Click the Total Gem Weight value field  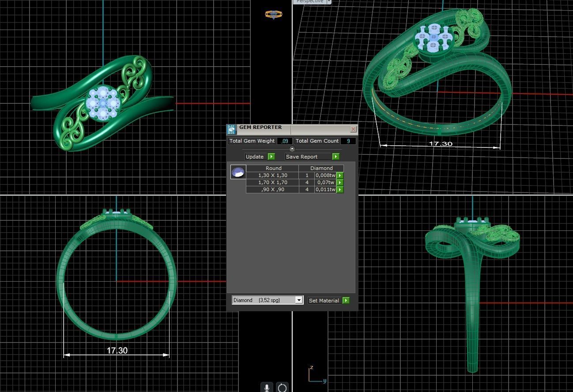point(285,141)
